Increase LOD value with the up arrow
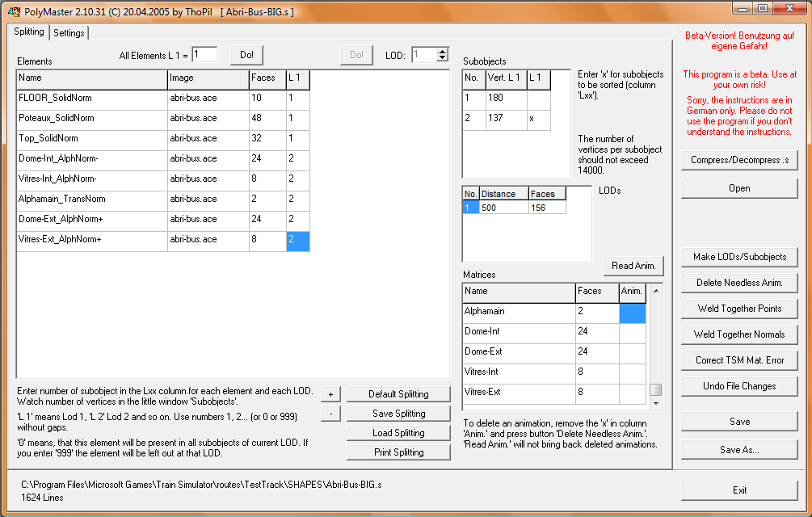 coord(442,51)
